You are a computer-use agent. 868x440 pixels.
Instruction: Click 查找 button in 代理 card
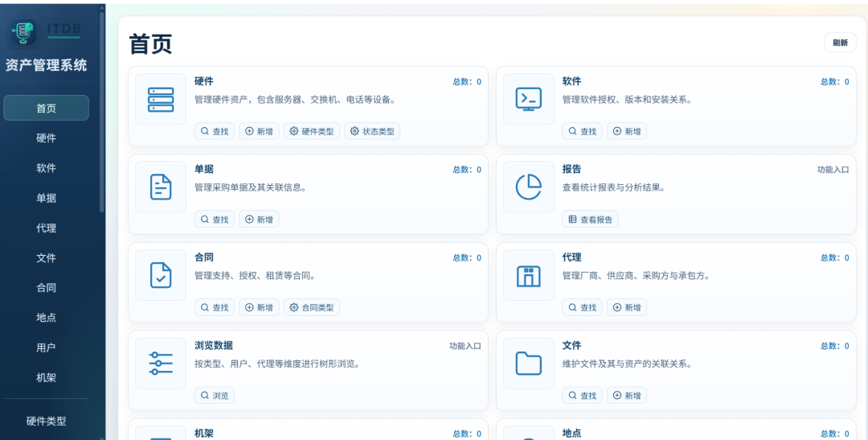(583, 307)
